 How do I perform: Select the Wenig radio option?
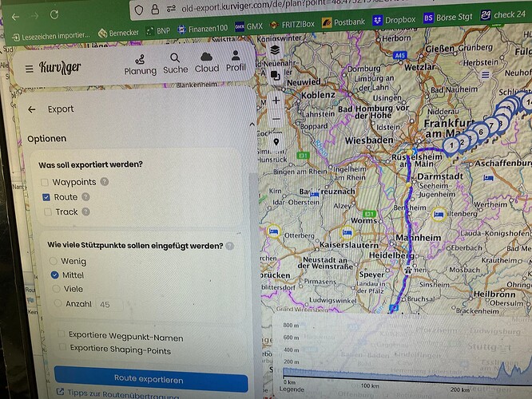click(x=53, y=261)
